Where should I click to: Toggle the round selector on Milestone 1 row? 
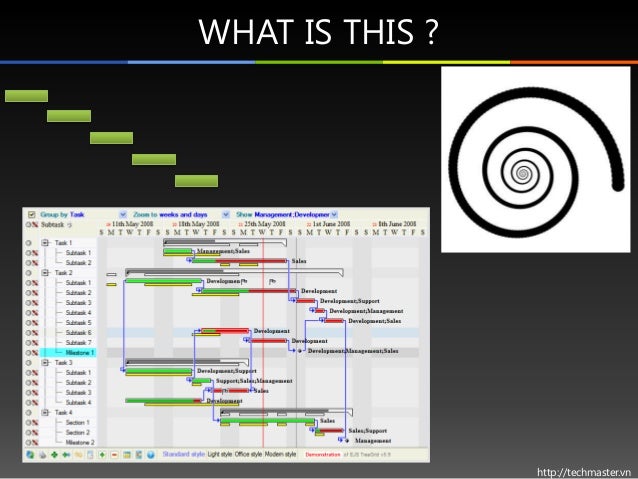[28, 353]
